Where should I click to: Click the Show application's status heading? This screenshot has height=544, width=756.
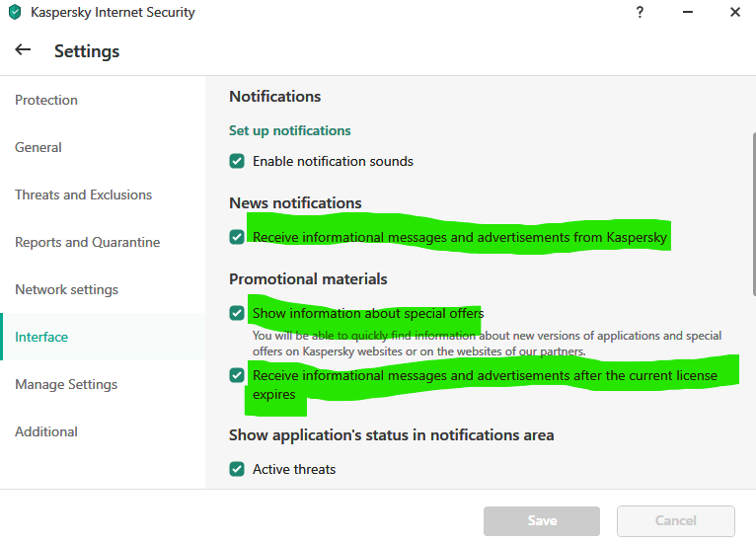coord(391,435)
